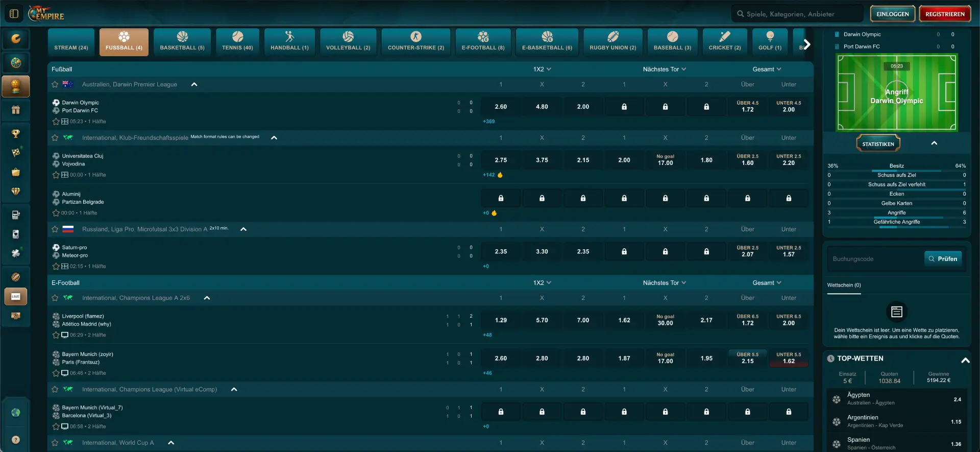Favorite the Klub-Freundschaftsspiele league star
Screen dimensions: 980x452
pos(55,137)
